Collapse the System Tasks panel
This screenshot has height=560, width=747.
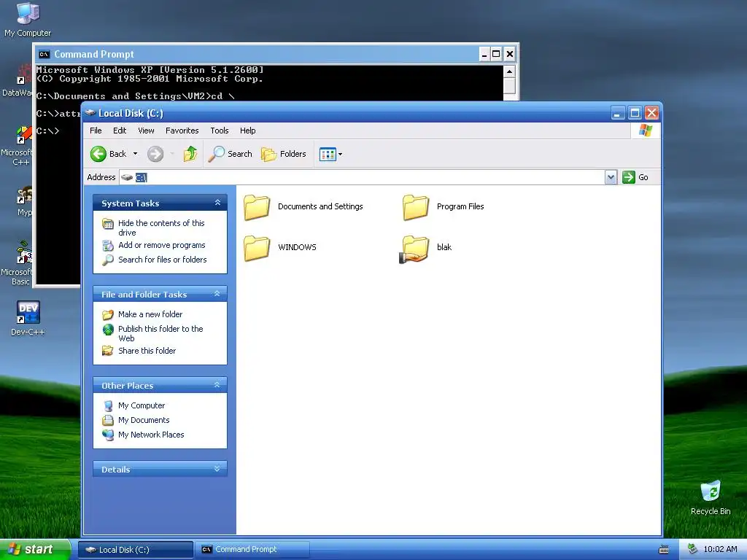tap(217, 203)
